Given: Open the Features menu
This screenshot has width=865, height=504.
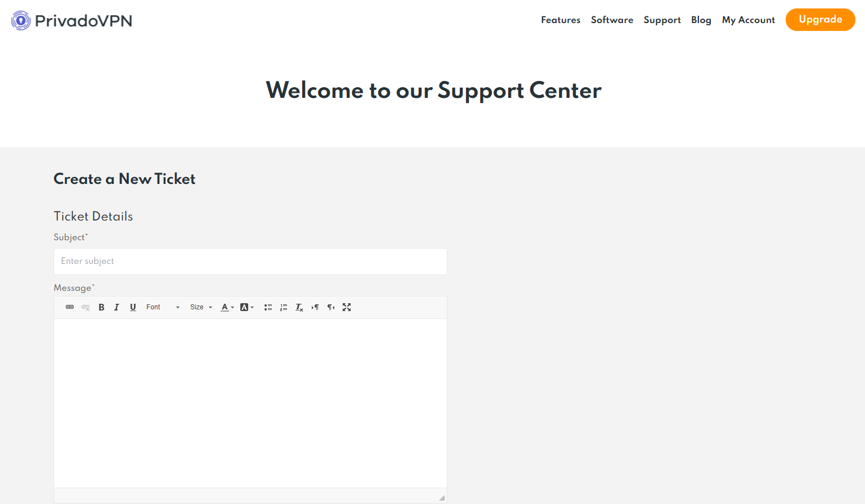Looking at the screenshot, I should [561, 20].
